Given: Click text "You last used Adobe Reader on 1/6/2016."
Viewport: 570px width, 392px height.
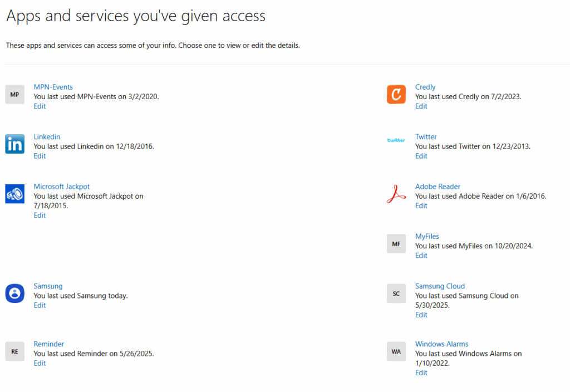Looking at the screenshot, I should [481, 197].
